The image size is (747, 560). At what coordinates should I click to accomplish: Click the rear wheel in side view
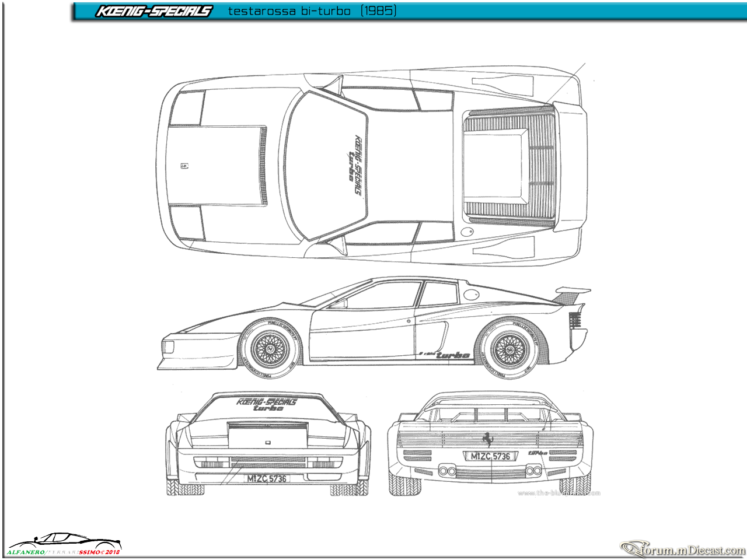[509, 348]
